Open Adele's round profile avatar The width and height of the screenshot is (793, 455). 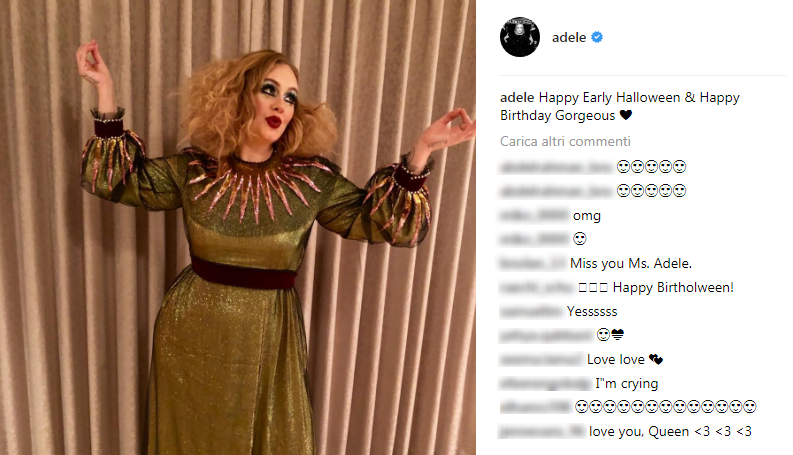pyautogui.click(x=520, y=37)
